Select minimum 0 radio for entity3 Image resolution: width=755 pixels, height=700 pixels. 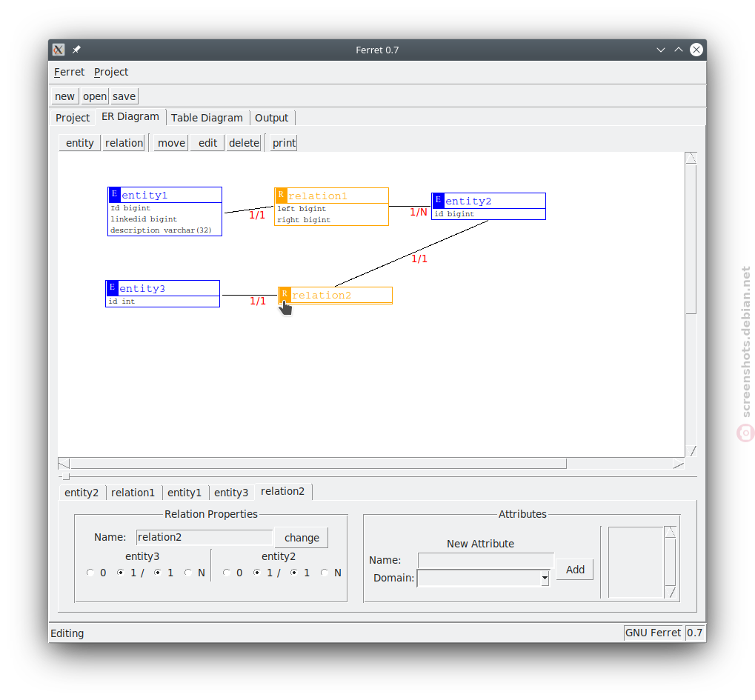(90, 573)
